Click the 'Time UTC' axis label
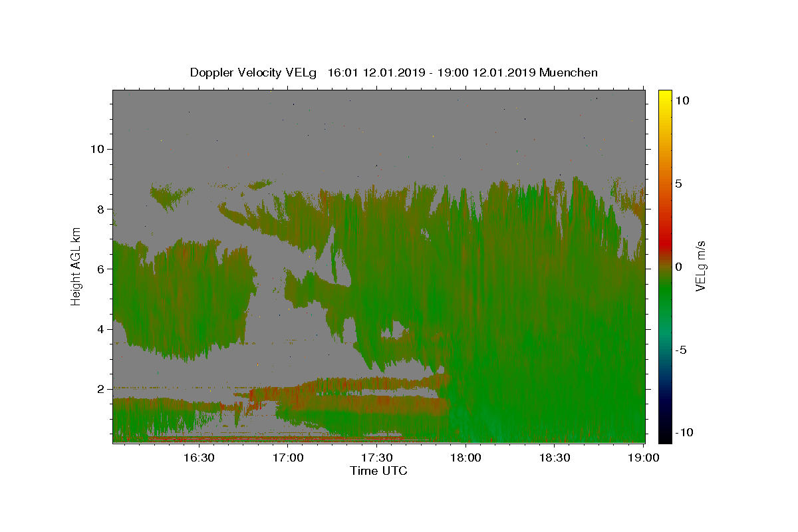798x532 pixels. point(378,471)
